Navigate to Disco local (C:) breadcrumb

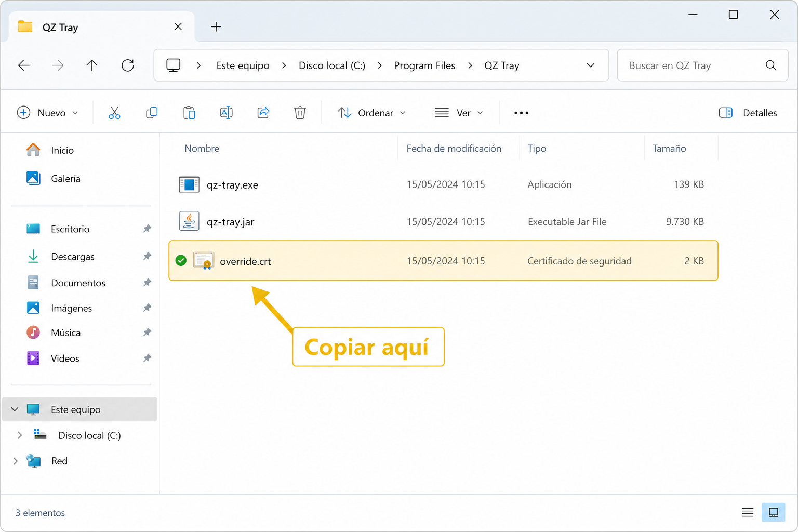click(x=332, y=65)
